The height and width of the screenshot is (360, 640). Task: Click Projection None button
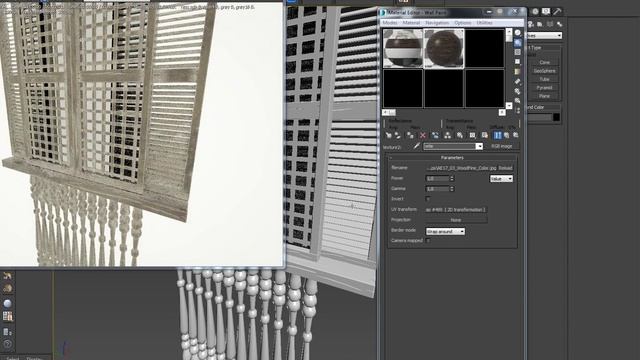pos(456,220)
